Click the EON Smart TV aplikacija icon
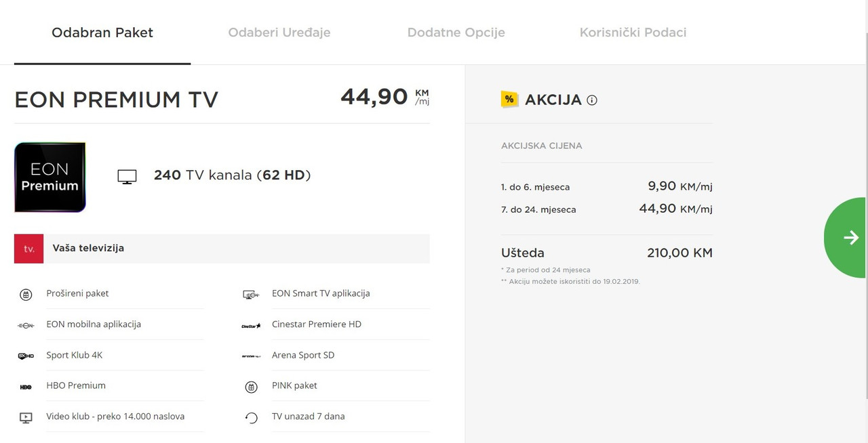 251,295
